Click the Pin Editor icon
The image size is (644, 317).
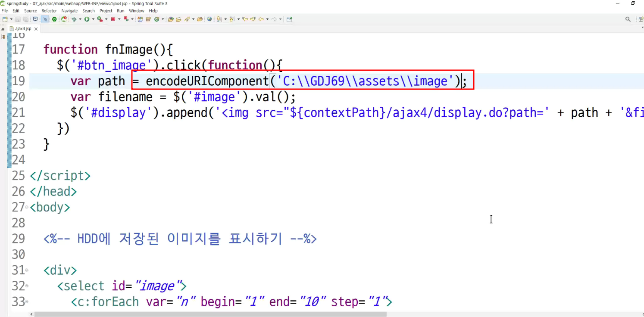coord(289,19)
